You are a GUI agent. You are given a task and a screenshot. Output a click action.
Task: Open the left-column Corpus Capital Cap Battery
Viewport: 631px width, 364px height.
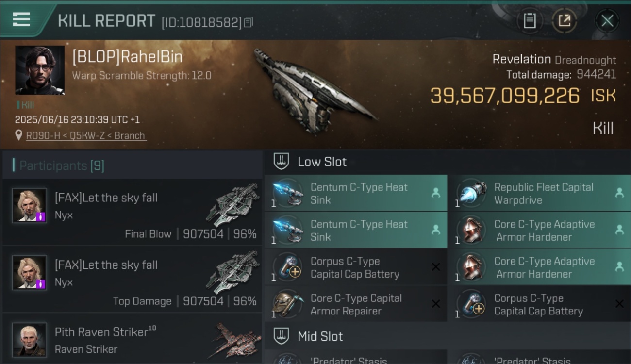click(356, 267)
